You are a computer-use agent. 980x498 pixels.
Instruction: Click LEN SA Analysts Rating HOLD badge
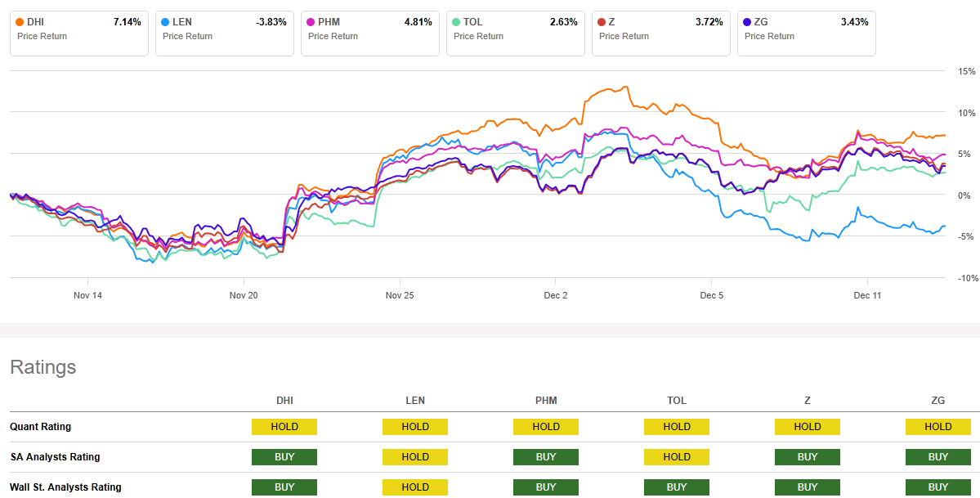(415, 457)
